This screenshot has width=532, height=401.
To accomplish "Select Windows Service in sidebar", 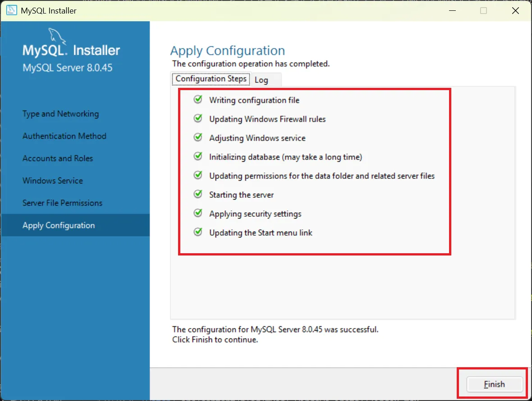I will pyautogui.click(x=53, y=181).
